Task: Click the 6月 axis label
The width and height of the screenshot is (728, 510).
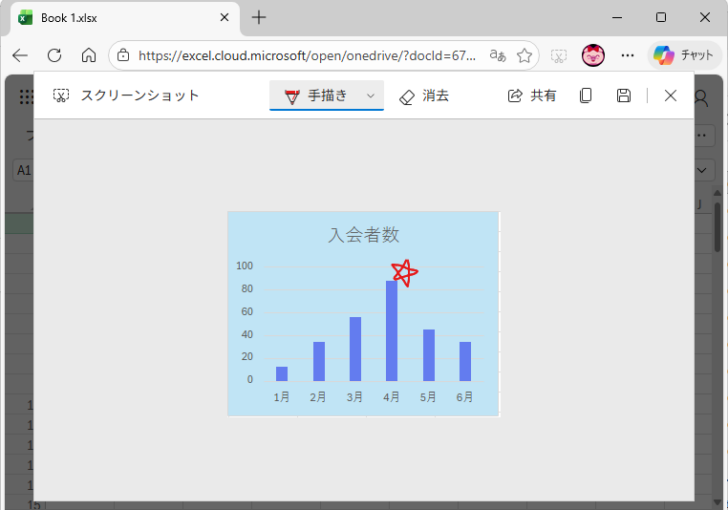Action: [x=464, y=397]
